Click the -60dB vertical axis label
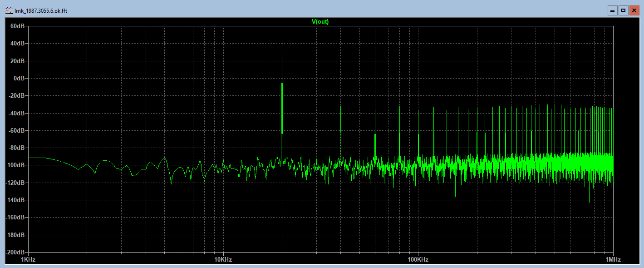 coord(17,130)
